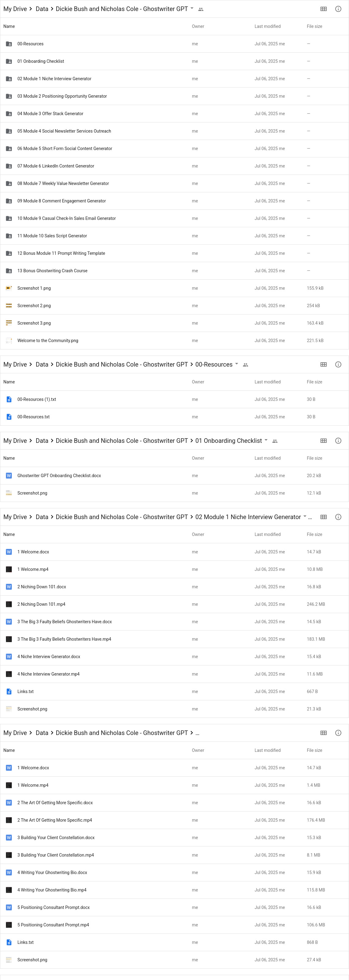Screen dimensions: 349x980
Task: Click shared-people icon next to 01 Onboarding Checklist
Action: (x=275, y=441)
